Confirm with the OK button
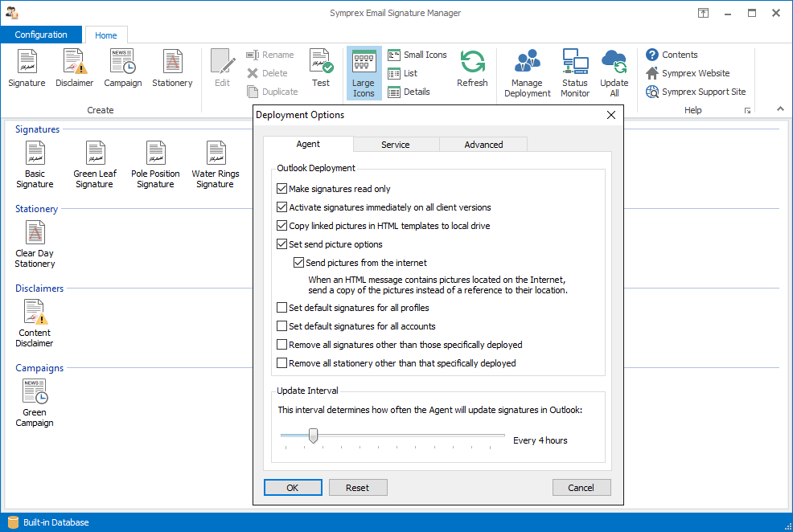Viewport: 793px width, 532px height. point(293,488)
